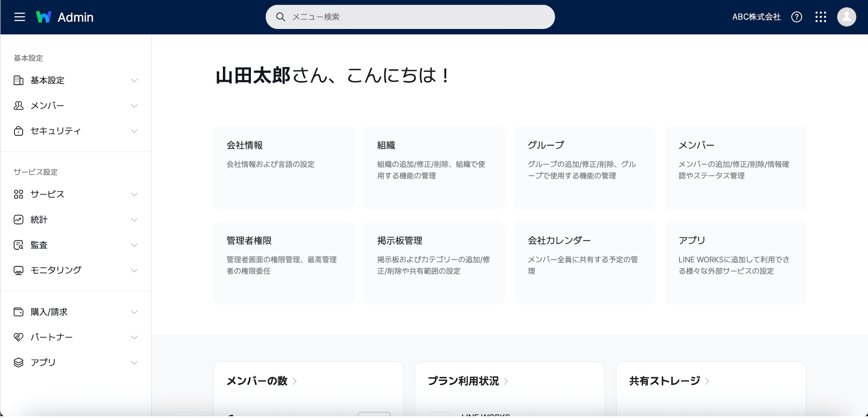Click the profile avatar icon
Image resolution: width=868 pixels, height=418 pixels.
(847, 17)
